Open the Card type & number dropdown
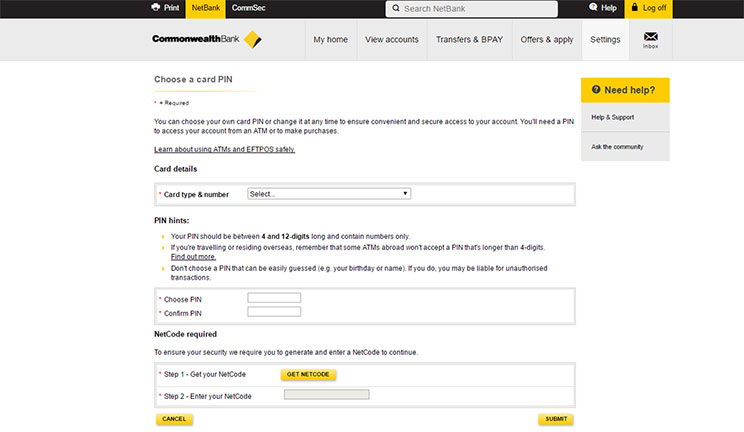This screenshot has width=744, height=432. point(329,194)
